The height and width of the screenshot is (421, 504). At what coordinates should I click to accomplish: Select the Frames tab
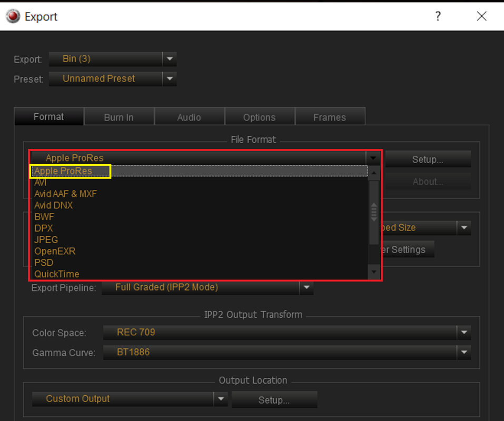click(x=330, y=117)
